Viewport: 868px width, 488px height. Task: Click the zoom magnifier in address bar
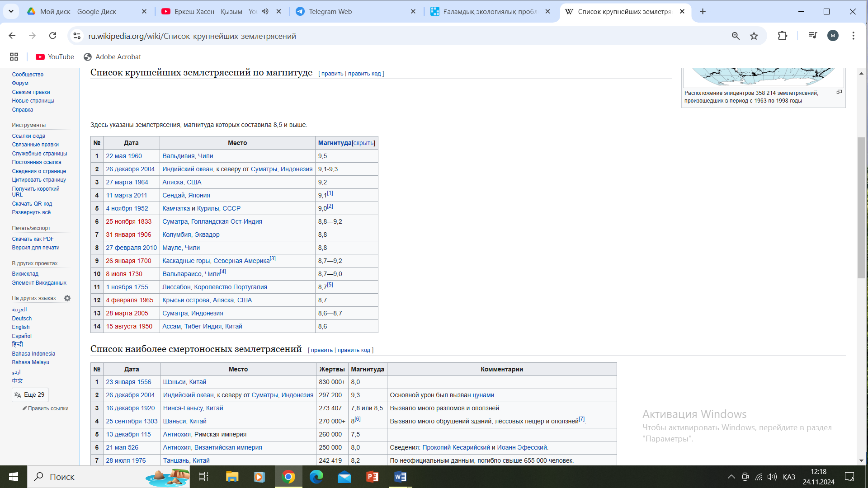pyautogui.click(x=736, y=36)
